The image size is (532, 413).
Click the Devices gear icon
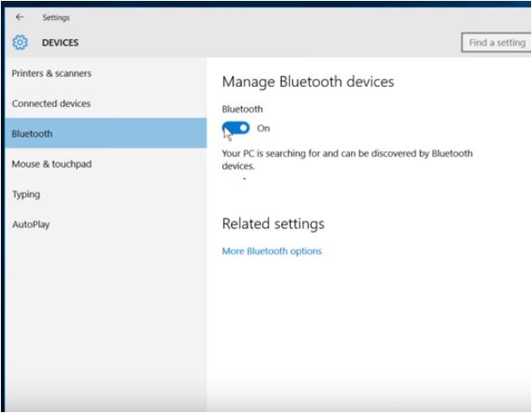(20, 43)
